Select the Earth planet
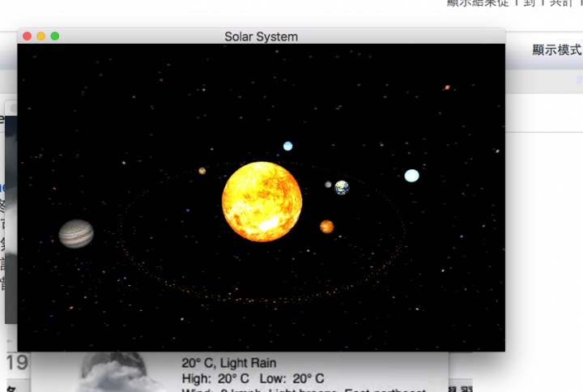 (342, 188)
